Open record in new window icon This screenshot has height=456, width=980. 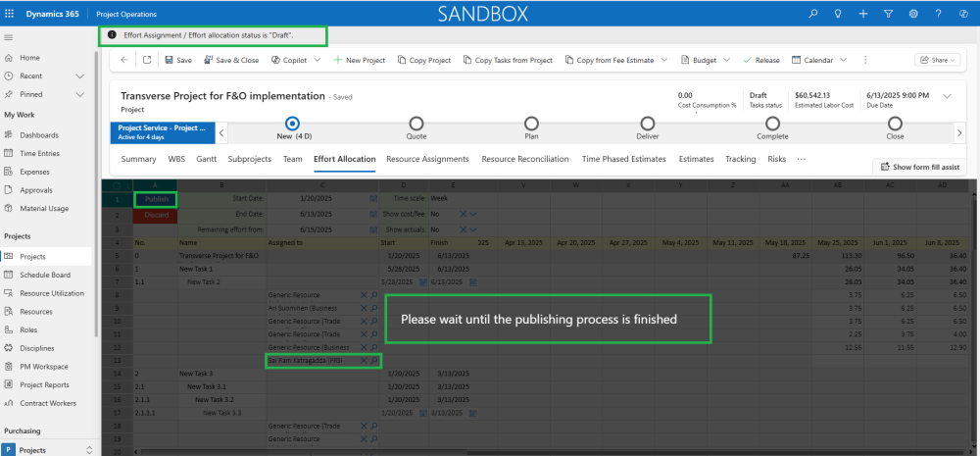tap(147, 60)
